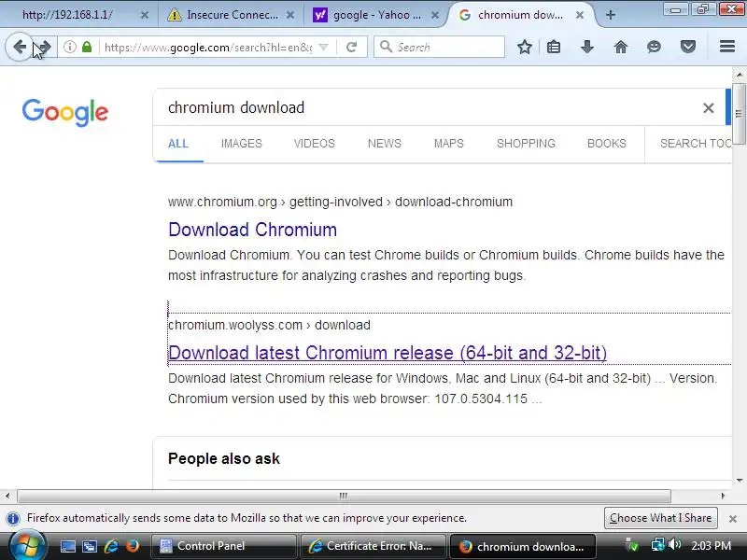Switch to Certificate Error taskbar window

pyautogui.click(x=373, y=546)
